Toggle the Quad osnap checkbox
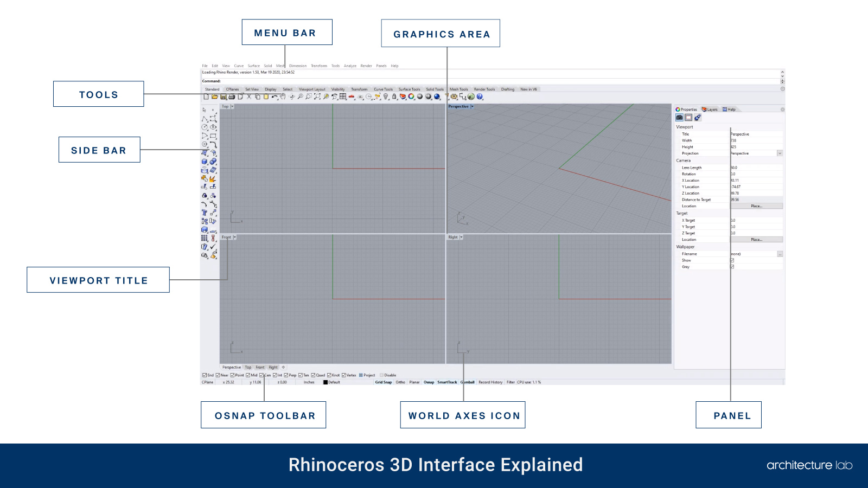Image resolution: width=868 pixels, height=488 pixels. (313, 375)
